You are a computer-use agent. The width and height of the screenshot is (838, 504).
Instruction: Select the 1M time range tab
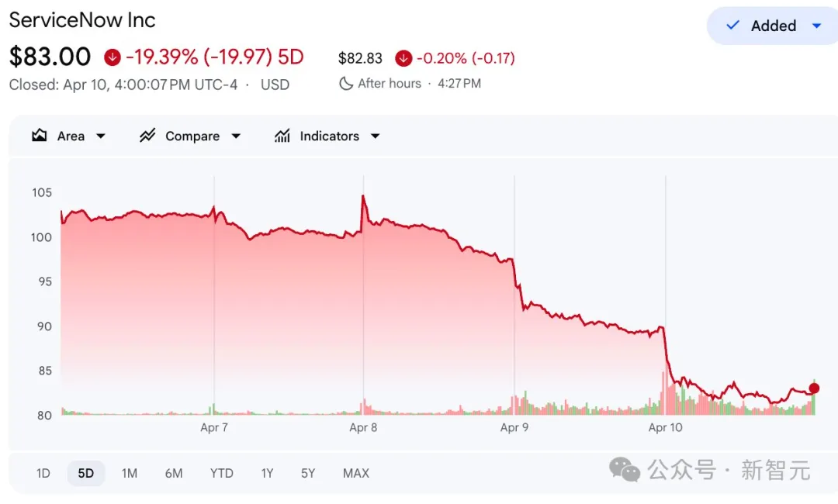[x=130, y=473]
